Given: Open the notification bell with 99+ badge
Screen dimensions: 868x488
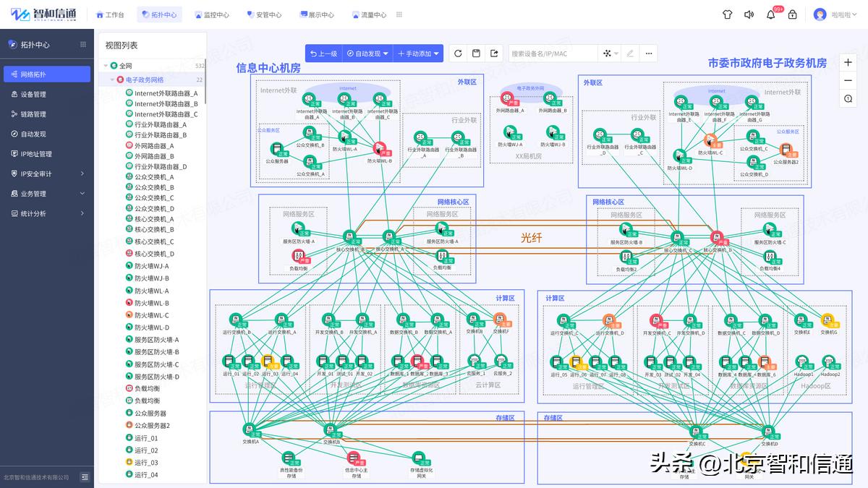Looking at the screenshot, I should click(771, 14).
